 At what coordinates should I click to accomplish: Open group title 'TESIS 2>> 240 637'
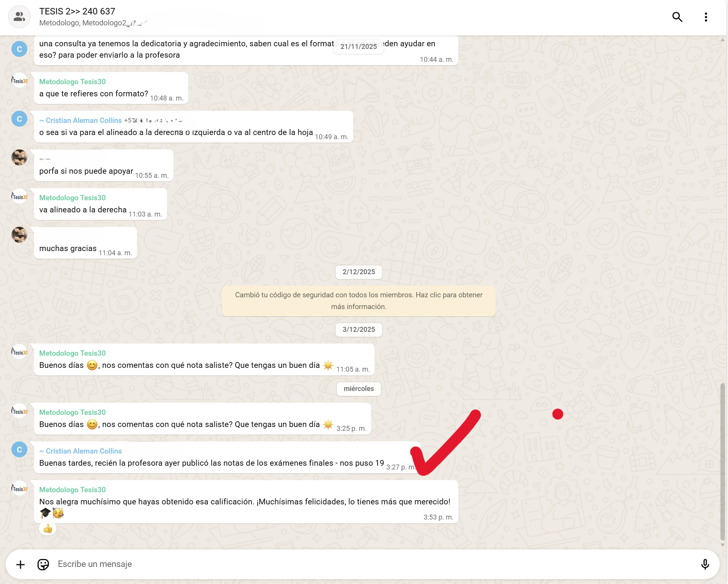[x=77, y=11]
